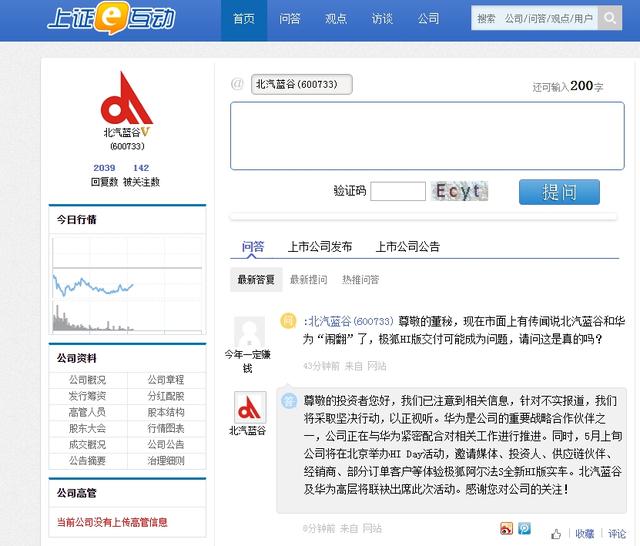Click the yellow 问 question badge
The width and height of the screenshot is (640, 546).
(x=288, y=321)
